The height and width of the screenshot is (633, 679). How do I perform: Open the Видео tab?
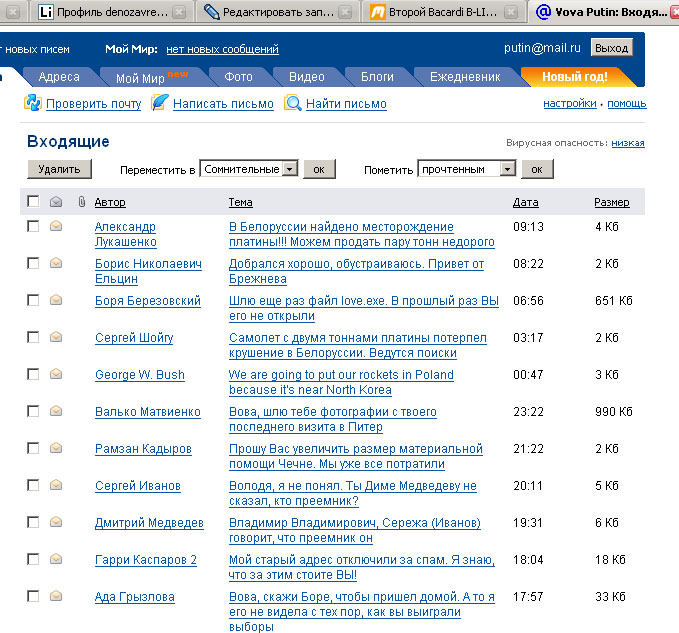pyautogui.click(x=307, y=77)
